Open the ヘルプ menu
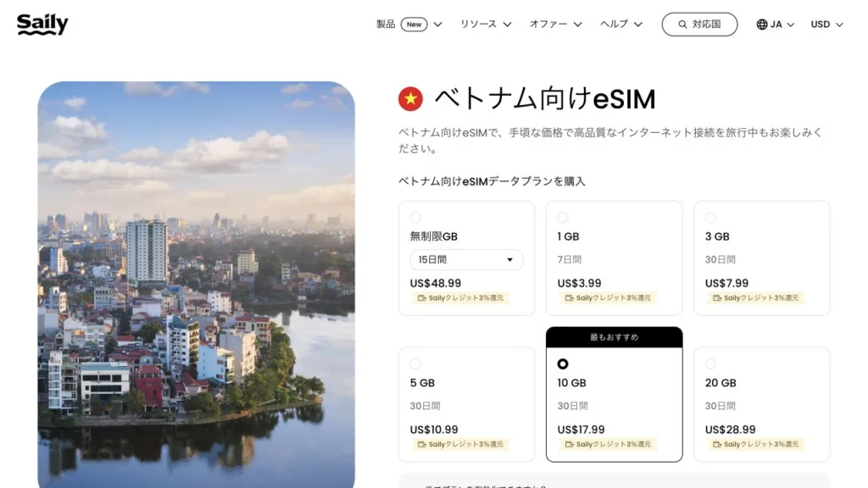This screenshot has width=868, height=488. [621, 25]
